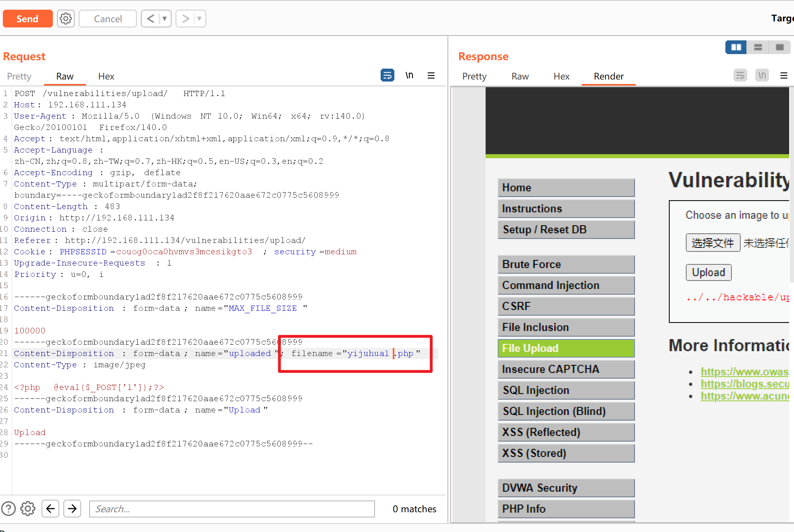Open Response panel hamburger options menu
Screen dimensions: 794x532
(x=784, y=75)
